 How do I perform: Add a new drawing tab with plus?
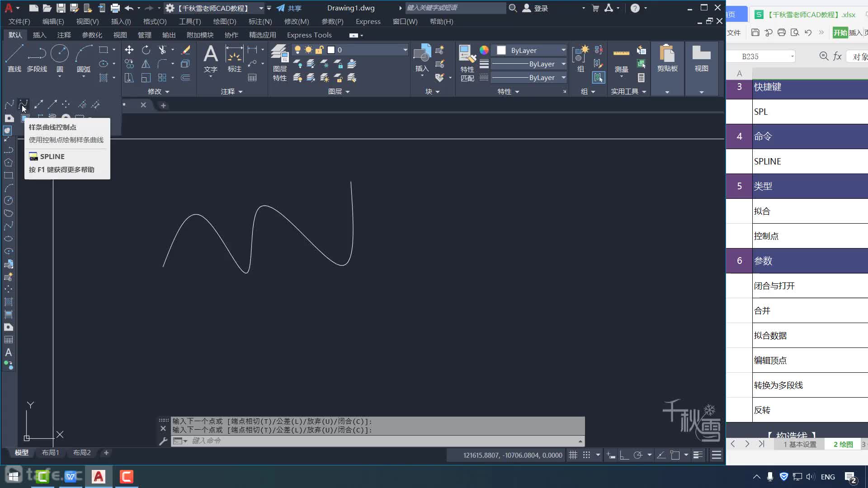point(163,105)
